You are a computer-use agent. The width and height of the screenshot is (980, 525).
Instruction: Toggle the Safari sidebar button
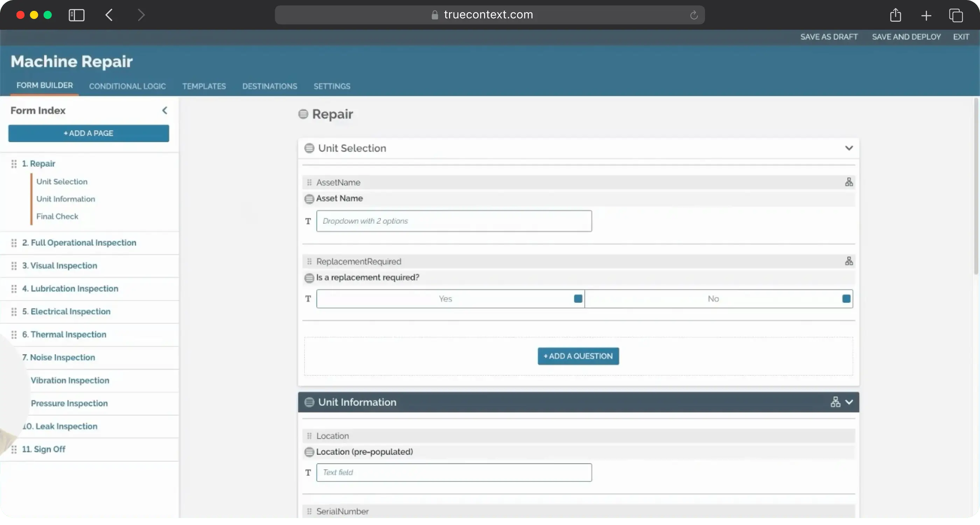76,15
